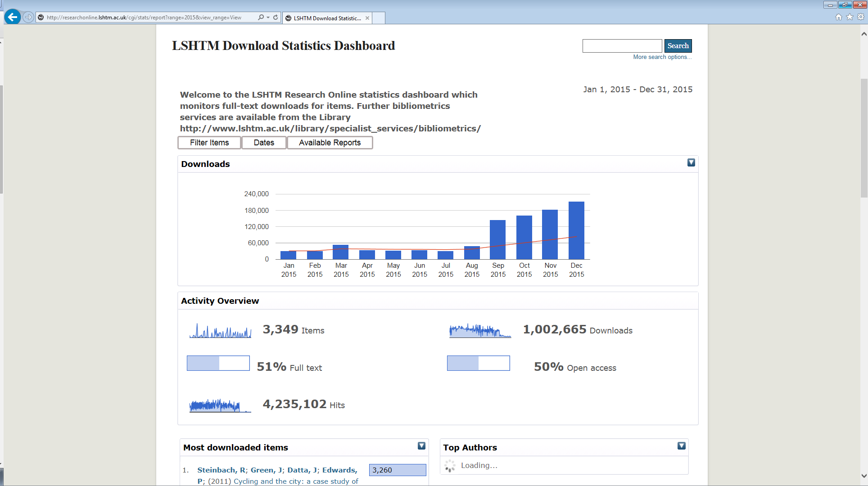Open the Filter Items tab
The width and height of the screenshot is (868, 486).
[209, 143]
